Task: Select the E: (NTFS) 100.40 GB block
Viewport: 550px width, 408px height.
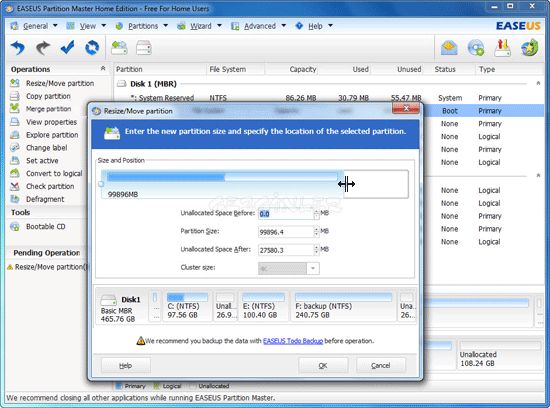Action: (263, 306)
